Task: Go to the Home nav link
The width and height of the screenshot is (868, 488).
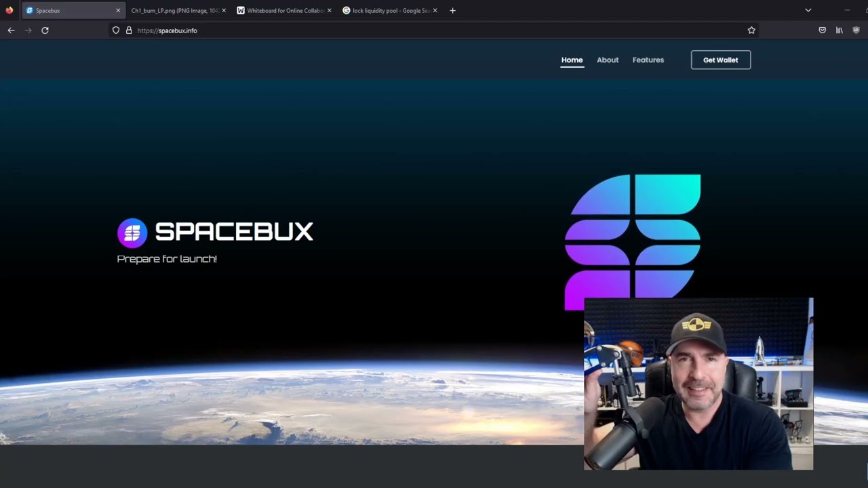Action: click(572, 60)
